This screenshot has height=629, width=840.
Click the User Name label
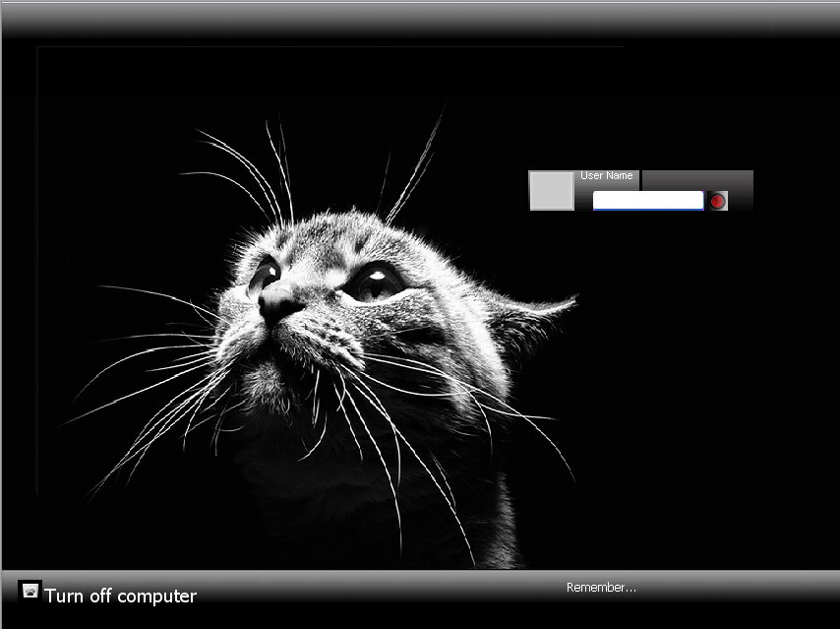607,176
